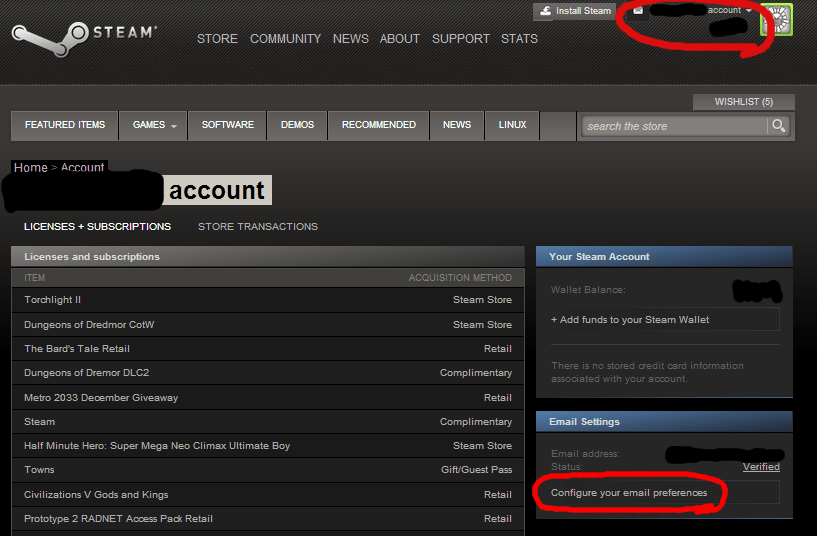The width and height of the screenshot is (817, 536).
Task: Click Configure your email preferences
Action: (x=665, y=492)
